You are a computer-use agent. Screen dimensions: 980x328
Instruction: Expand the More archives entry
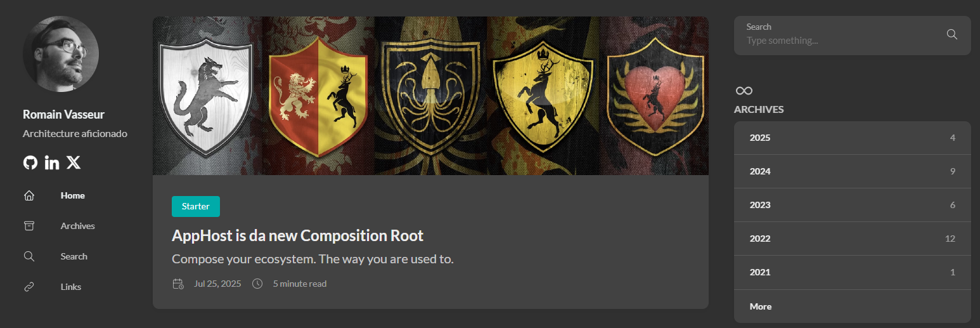pyautogui.click(x=761, y=306)
